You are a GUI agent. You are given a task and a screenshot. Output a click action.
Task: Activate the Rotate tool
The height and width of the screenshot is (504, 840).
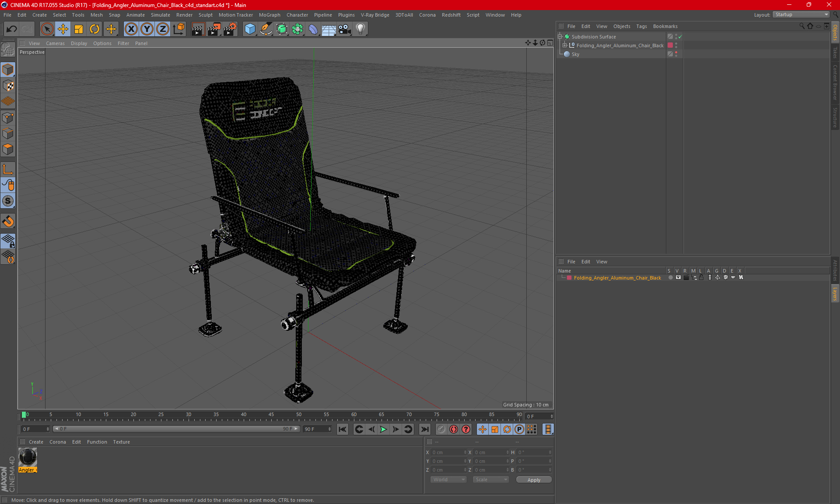tap(94, 29)
